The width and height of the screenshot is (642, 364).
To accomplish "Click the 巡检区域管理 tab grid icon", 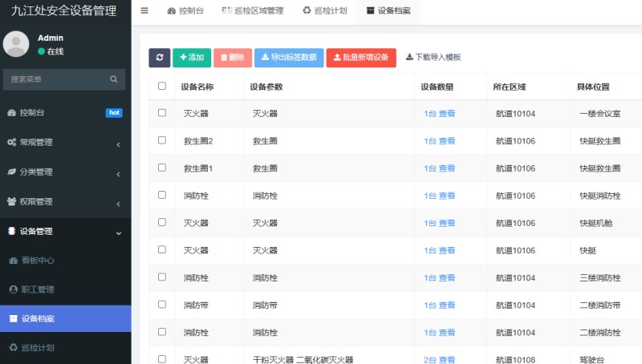I will click(x=227, y=10).
